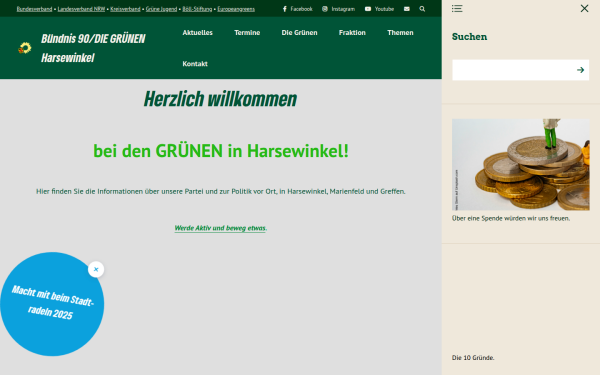Click 'bei den GRÜNEN in Harsewinkel!' heading
Viewport: 600px width, 375px height.
coord(221,151)
